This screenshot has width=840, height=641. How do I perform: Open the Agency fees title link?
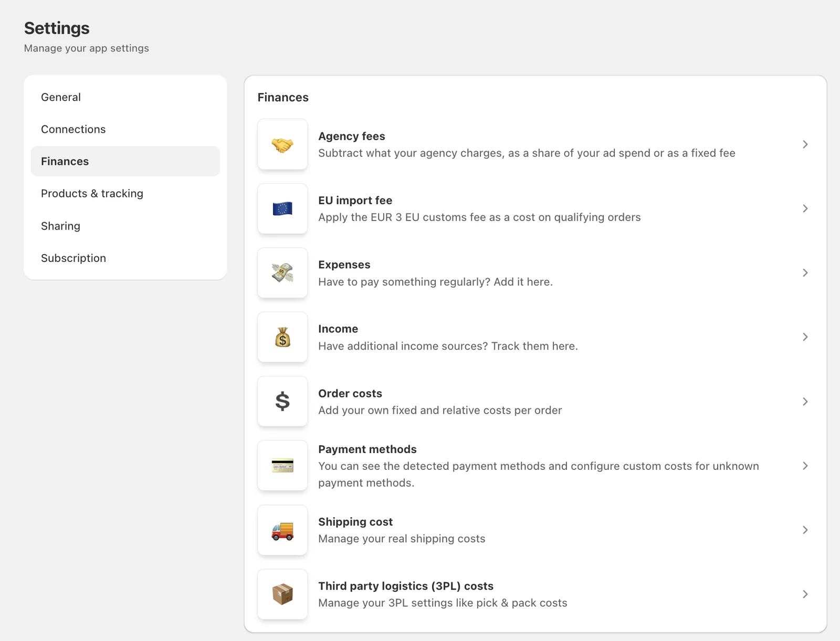click(x=351, y=136)
